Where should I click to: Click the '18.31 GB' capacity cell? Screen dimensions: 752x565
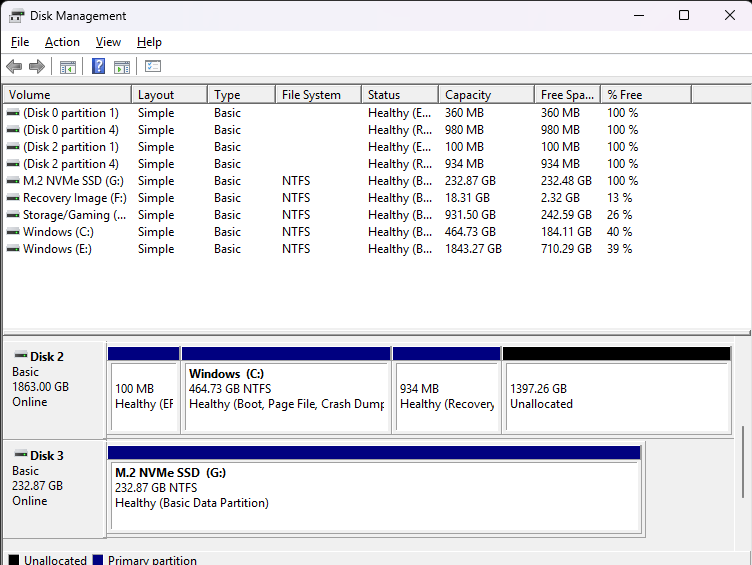tap(467, 198)
